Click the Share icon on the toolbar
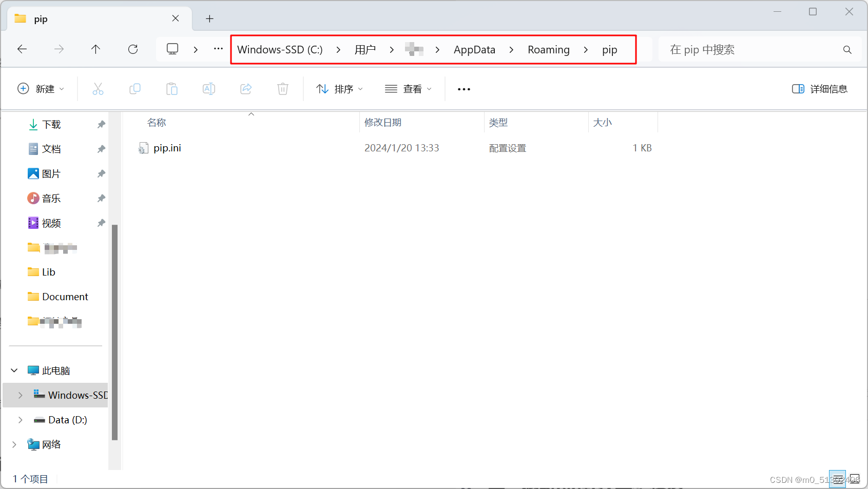Screen dimensions: 868x489 pos(246,88)
